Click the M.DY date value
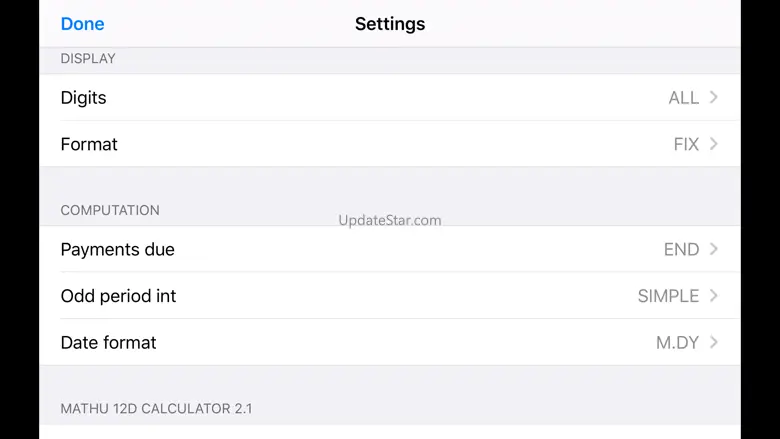This screenshot has width=780, height=439. pyautogui.click(x=677, y=343)
